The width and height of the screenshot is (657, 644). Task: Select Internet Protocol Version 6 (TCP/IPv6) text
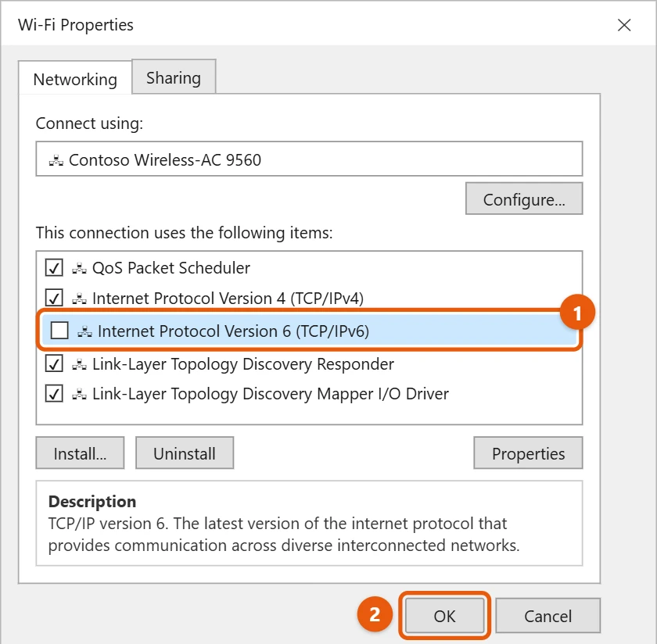coord(233,331)
